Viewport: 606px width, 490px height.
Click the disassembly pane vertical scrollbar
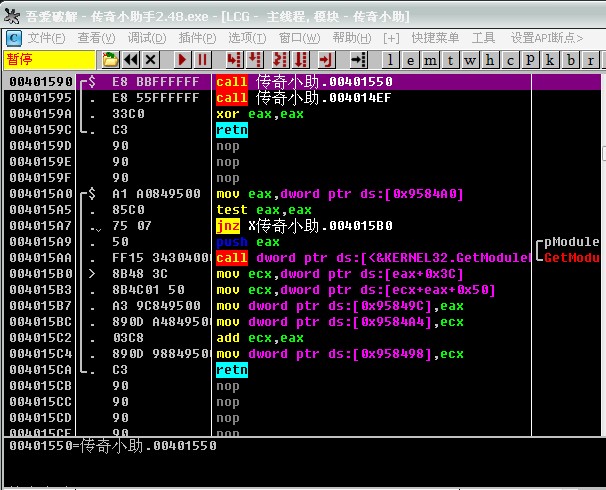click(x=604, y=255)
